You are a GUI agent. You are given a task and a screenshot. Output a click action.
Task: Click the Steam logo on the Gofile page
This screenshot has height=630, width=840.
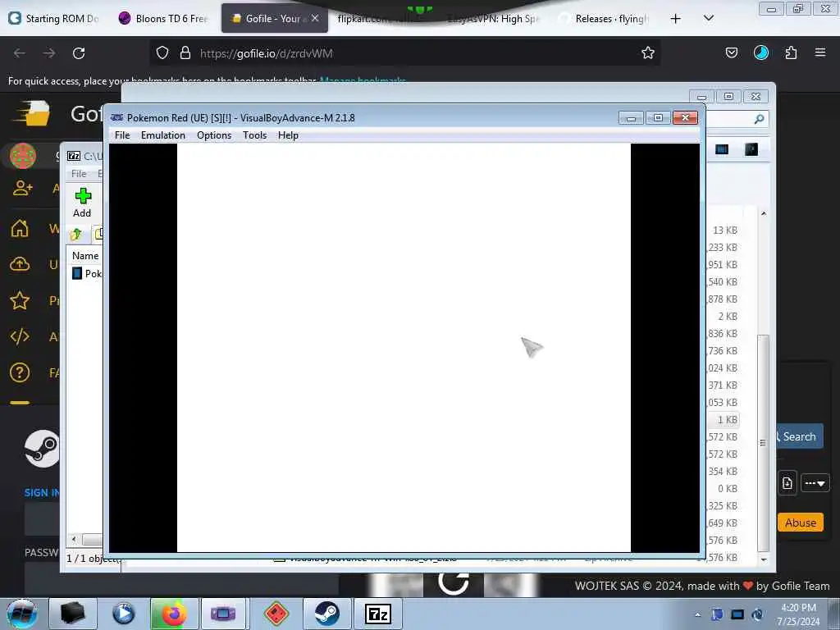pyautogui.click(x=42, y=449)
